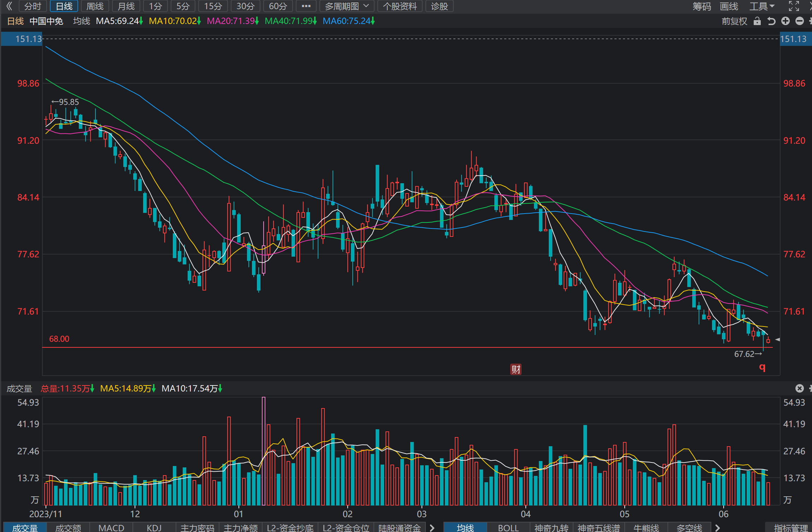This screenshot has height=532, width=812.
Task: Switch to 分时 intraday view
Action: pyautogui.click(x=33, y=6)
